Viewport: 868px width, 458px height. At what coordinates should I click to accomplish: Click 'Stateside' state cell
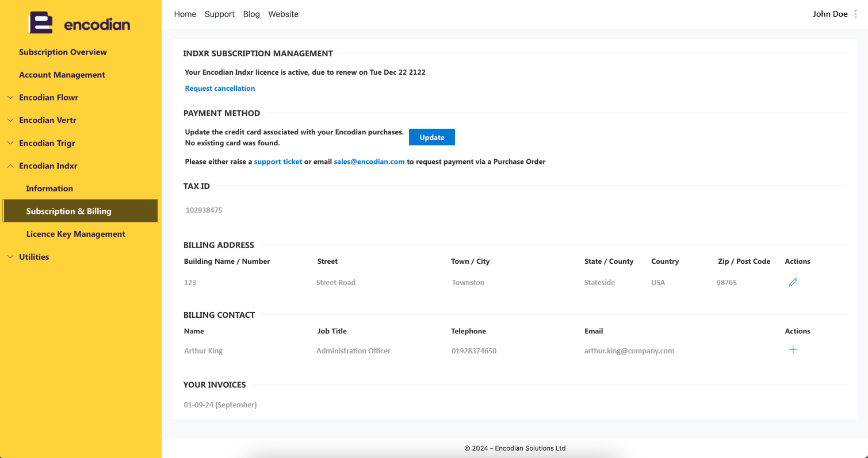coord(599,283)
